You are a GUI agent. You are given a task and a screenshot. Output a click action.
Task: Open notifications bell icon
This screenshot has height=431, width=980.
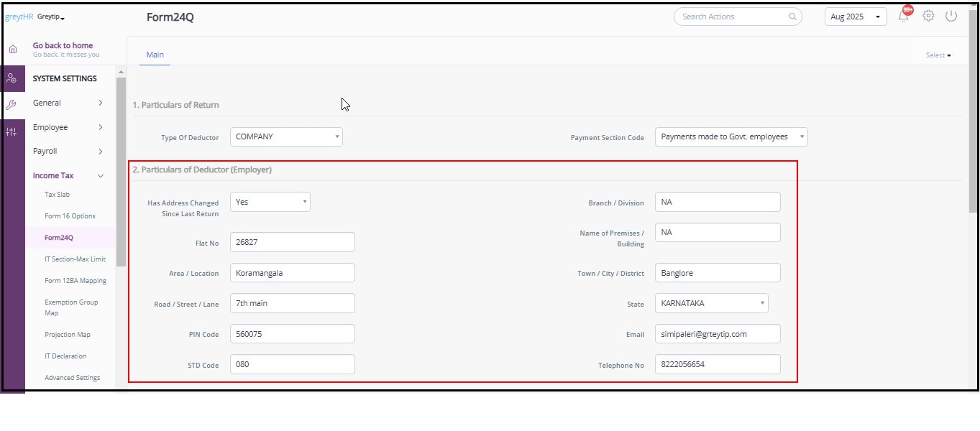tap(904, 16)
